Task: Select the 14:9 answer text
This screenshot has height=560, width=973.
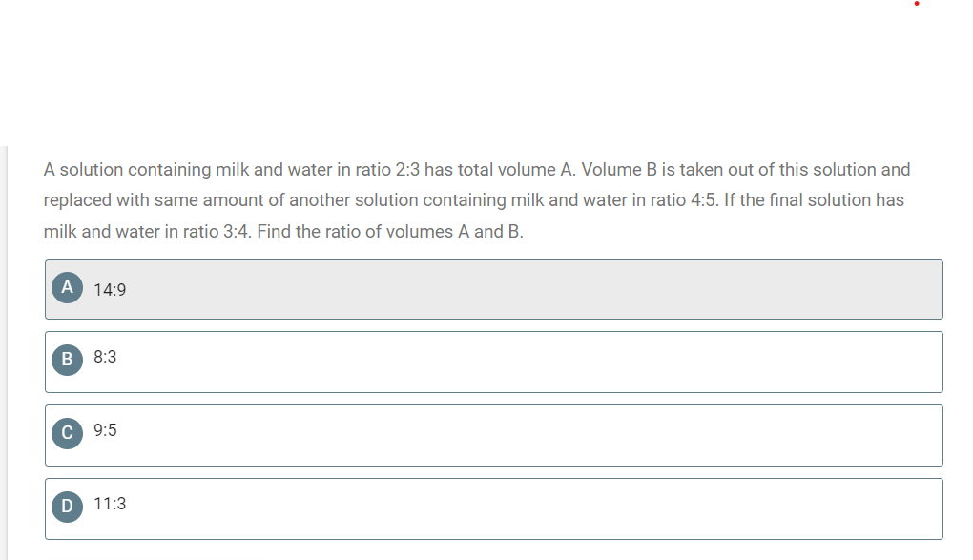Action: [x=110, y=290]
